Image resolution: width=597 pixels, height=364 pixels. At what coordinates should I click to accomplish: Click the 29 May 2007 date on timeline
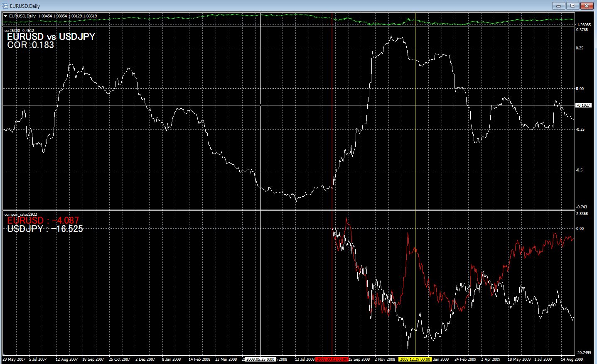(x=14, y=359)
